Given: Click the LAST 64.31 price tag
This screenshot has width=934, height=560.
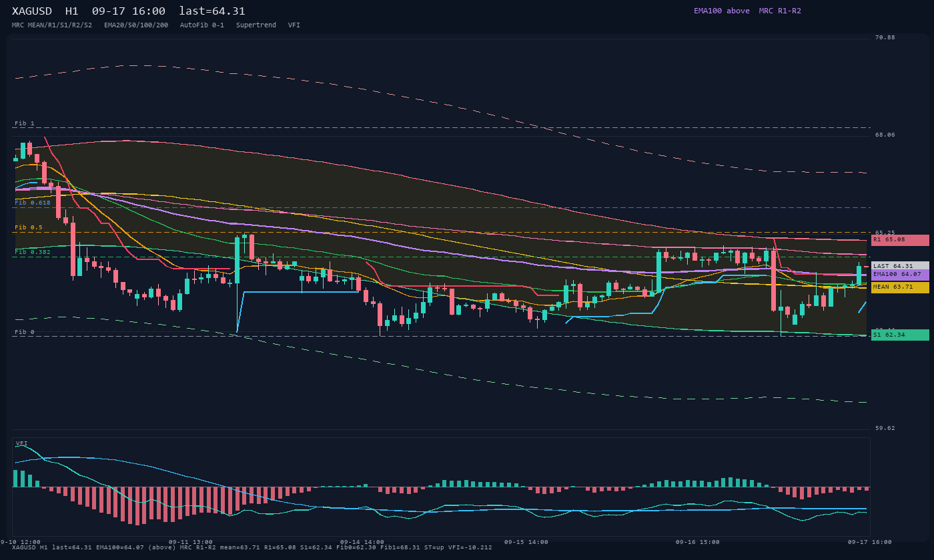Looking at the screenshot, I should (x=900, y=265).
